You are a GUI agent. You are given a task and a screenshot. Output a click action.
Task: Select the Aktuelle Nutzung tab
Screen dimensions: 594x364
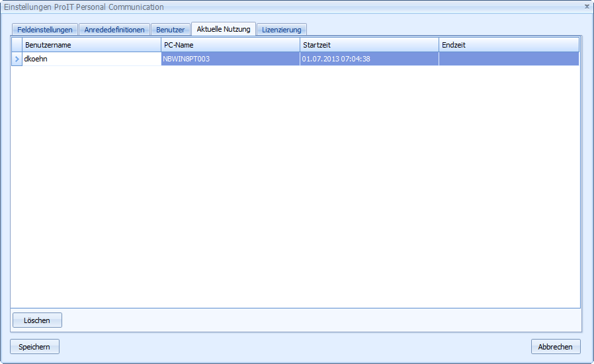[x=224, y=29]
